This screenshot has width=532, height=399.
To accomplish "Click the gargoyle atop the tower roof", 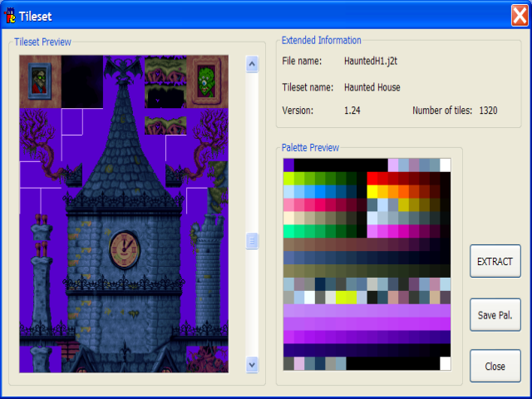I will (x=124, y=70).
